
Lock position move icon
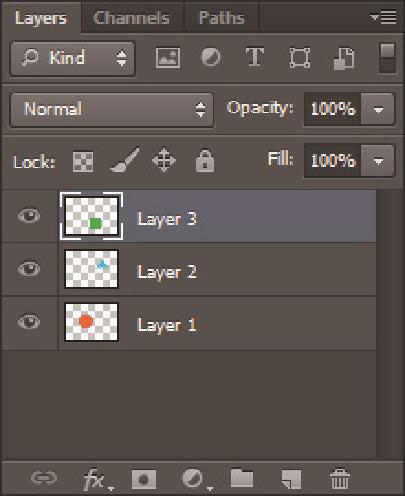[164, 161]
